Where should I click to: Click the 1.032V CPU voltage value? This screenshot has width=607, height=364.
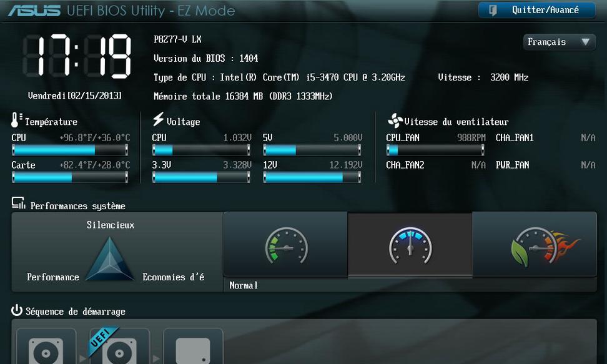[237, 138]
